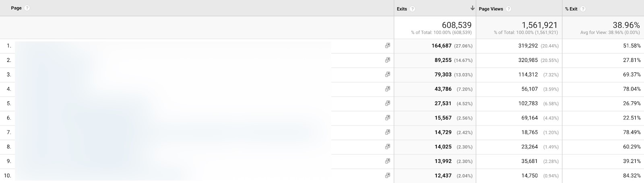Click external link icon in row 5
Viewport: 644px width, 183px height.
click(388, 103)
